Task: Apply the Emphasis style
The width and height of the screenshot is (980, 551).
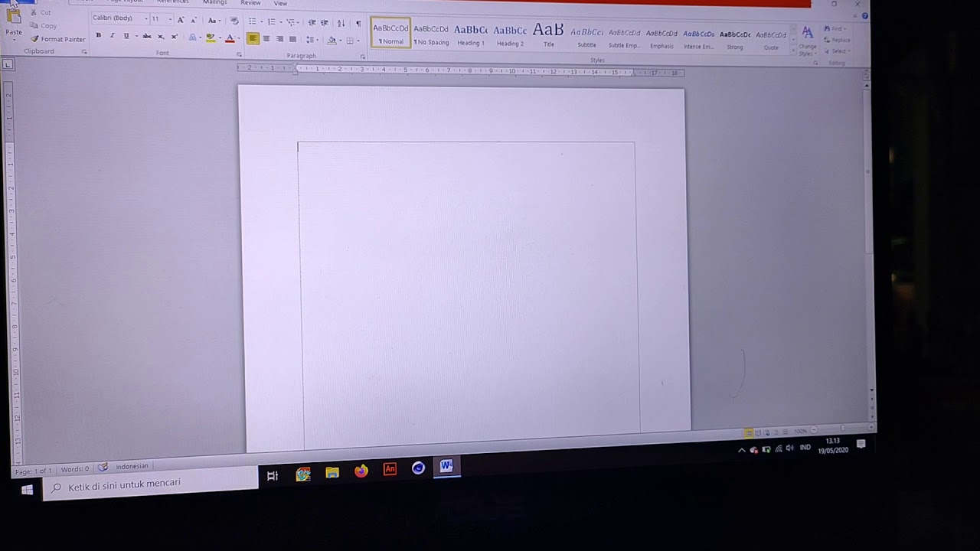Action: click(x=661, y=38)
